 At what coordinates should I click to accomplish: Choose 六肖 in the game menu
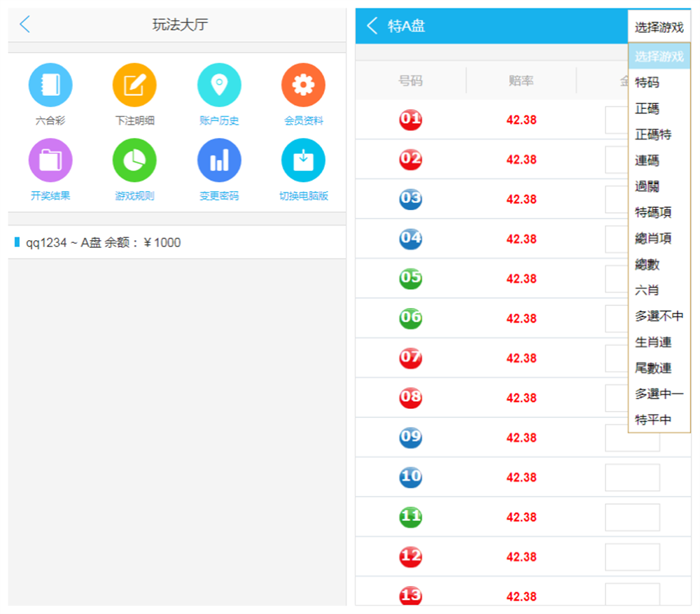point(647,290)
